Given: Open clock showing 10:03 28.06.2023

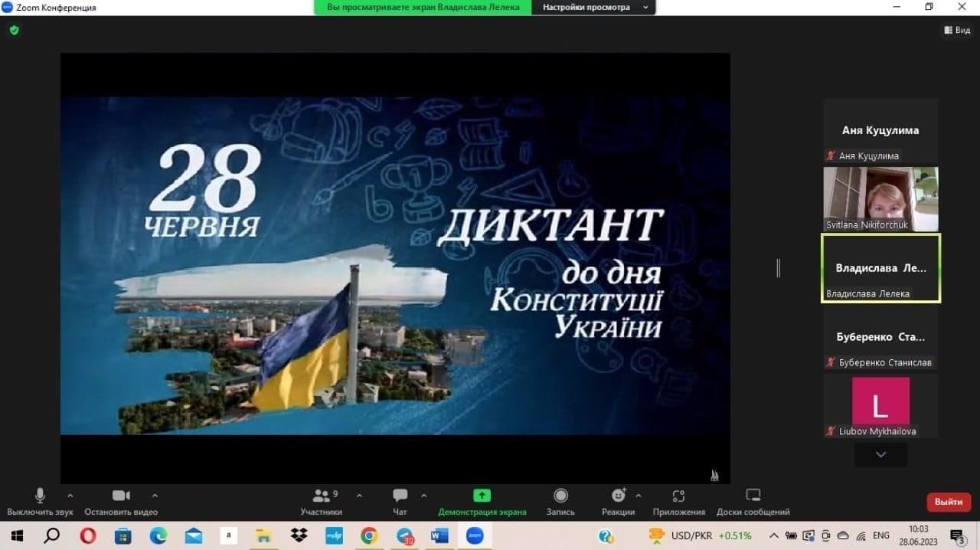Looking at the screenshot, I should click(x=918, y=535).
